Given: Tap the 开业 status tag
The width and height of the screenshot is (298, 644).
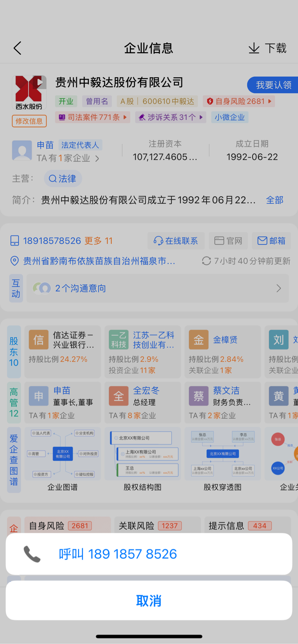Looking at the screenshot, I should click(x=66, y=101).
